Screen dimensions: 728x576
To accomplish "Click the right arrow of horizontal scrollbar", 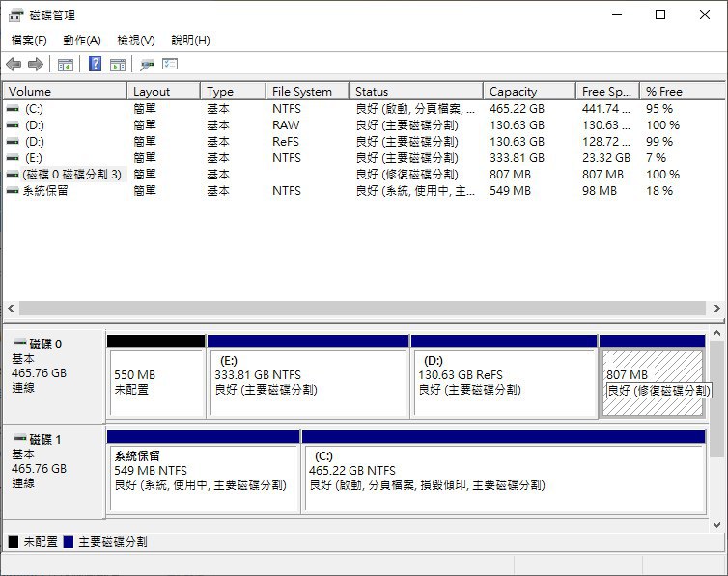I will (x=716, y=308).
